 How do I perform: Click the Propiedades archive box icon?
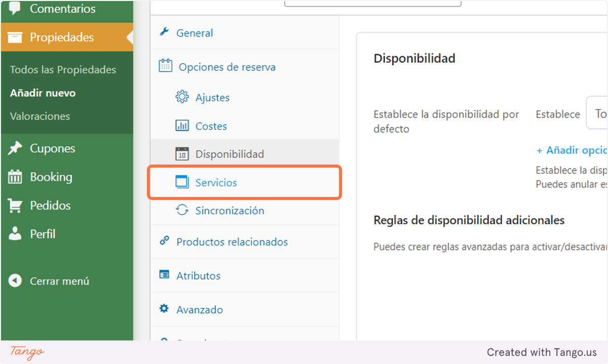15,37
